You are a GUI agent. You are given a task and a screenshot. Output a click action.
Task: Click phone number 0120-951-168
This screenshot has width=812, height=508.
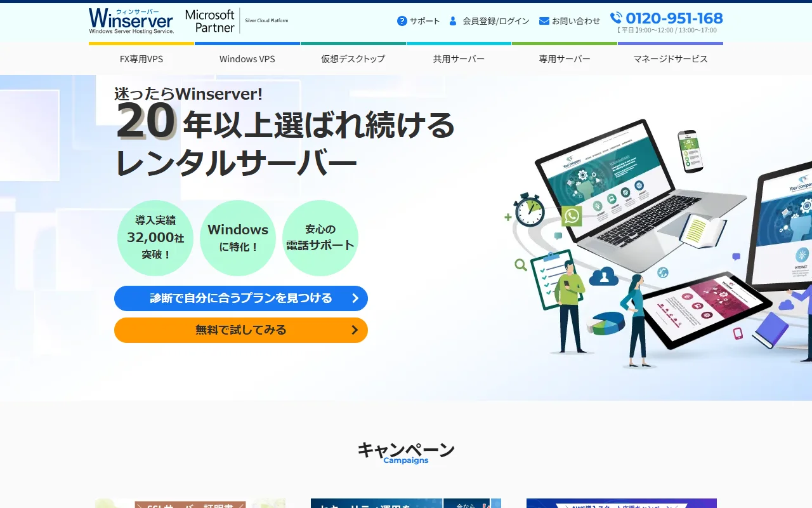(x=674, y=18)
